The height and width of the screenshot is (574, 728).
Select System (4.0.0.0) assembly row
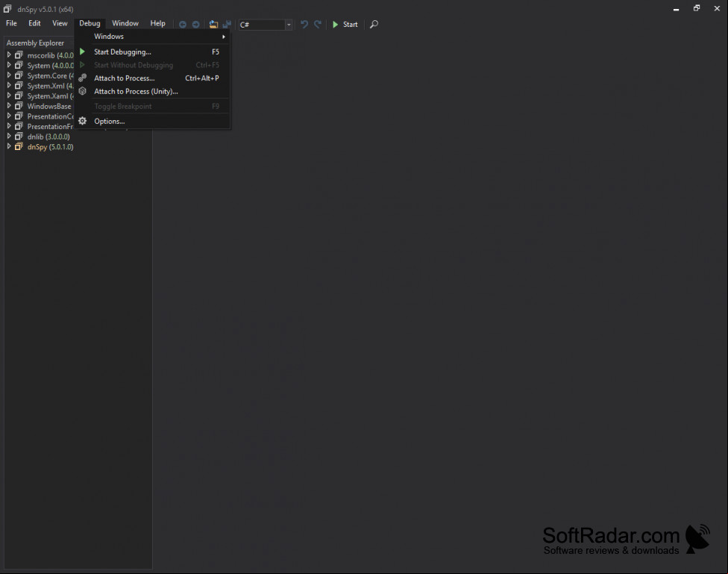coord(50,66)
